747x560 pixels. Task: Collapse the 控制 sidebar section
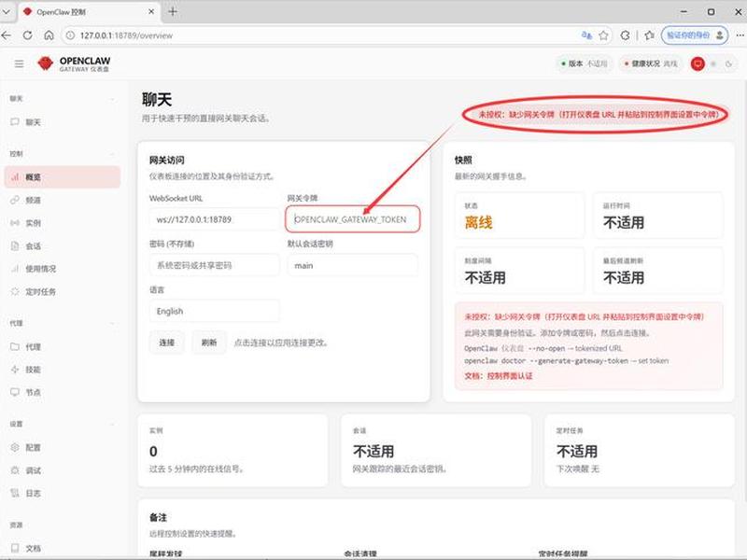[62, 154]
